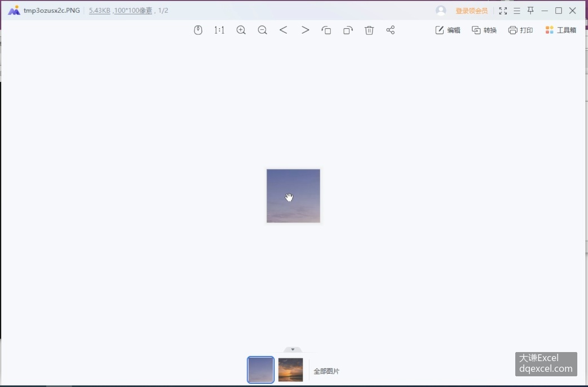This screenshot has height=387, width=588.
Task: Go to the next image arrow
Action: (x=305, y=30)
